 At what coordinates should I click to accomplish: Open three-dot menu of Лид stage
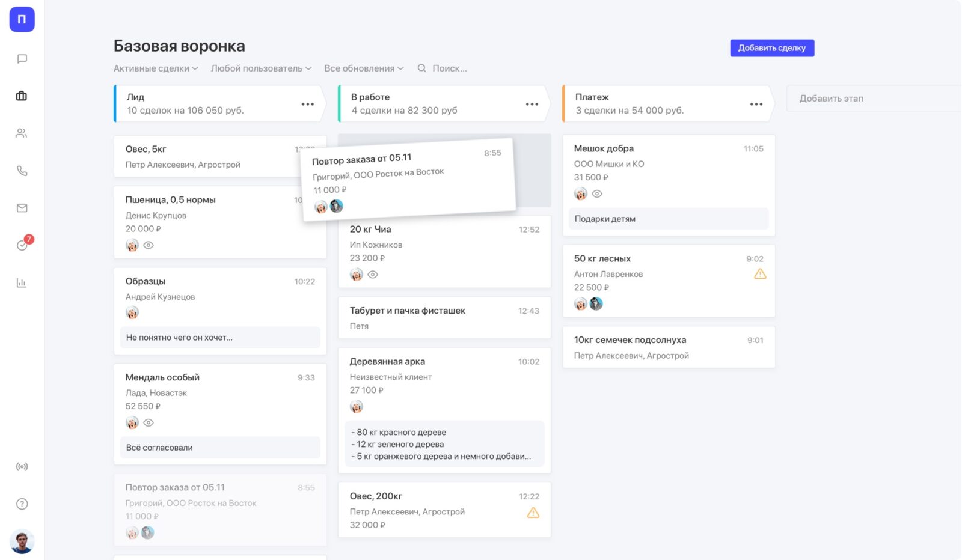click(x=308, y=104)
